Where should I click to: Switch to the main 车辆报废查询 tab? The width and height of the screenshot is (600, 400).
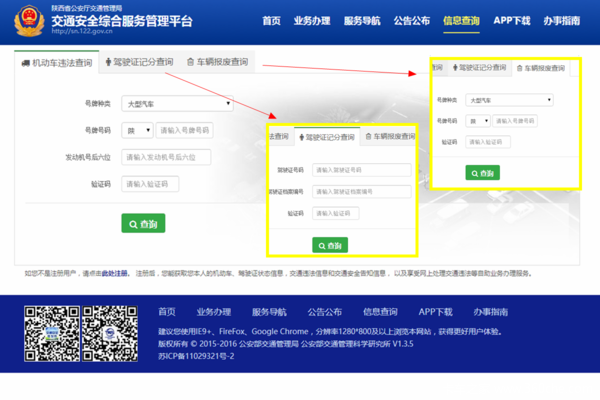[217, 62]
